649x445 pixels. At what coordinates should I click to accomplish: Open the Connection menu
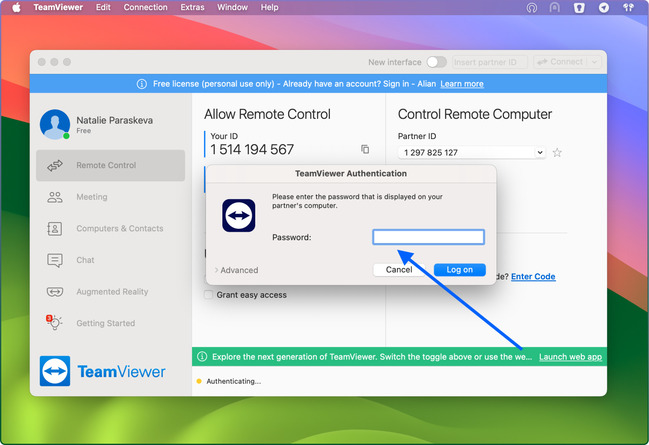coord(145,7)
